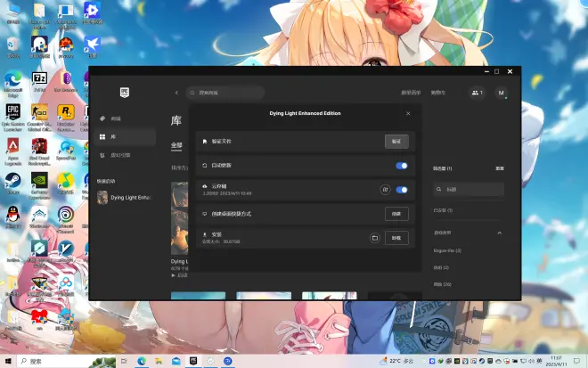Open the friends list icon
588x368 pixels.
coord(476,93)
